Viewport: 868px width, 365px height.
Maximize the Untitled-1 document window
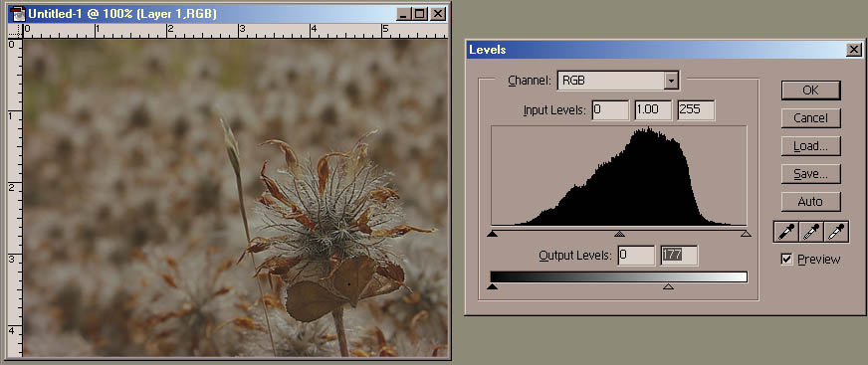(420, 14)
